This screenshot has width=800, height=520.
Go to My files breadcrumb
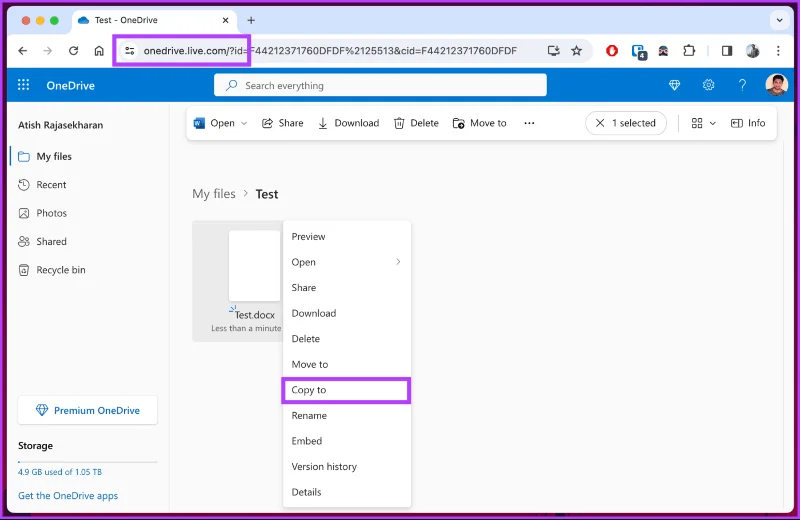(214, 194)
